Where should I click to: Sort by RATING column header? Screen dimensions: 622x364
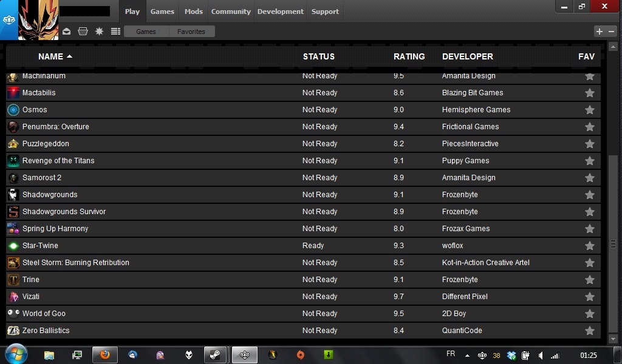pos(409,56)
